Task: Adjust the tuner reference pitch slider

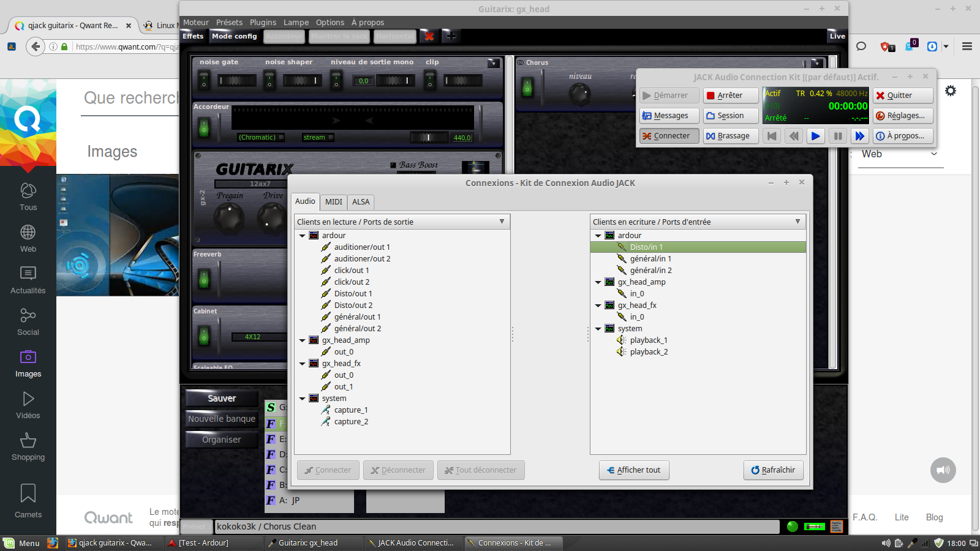Action: 429,137
